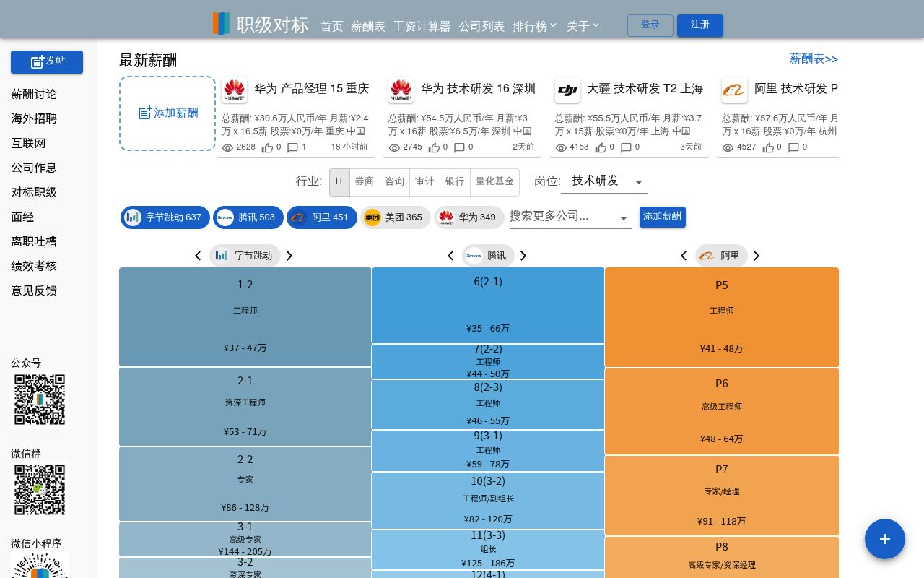The width and height of the screenshot is (924, 578).
Task: Show next company after 腾讯 column
Action: pos(523,256)
